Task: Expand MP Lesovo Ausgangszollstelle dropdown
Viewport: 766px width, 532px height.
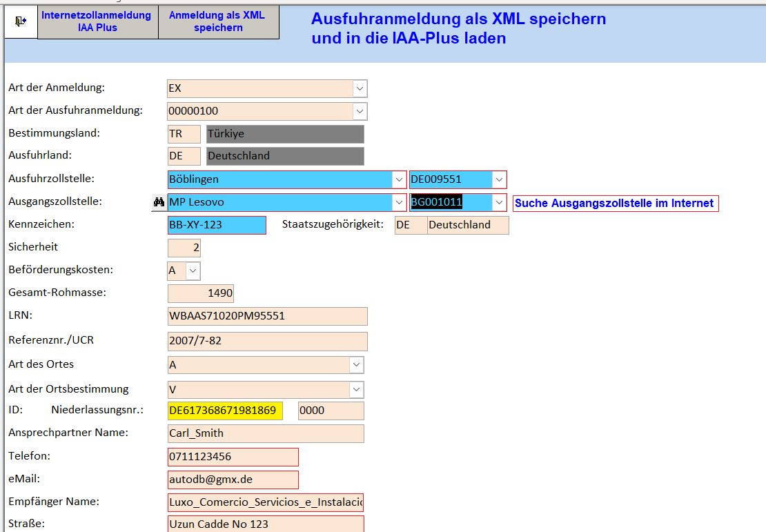Action: [399, 202]
